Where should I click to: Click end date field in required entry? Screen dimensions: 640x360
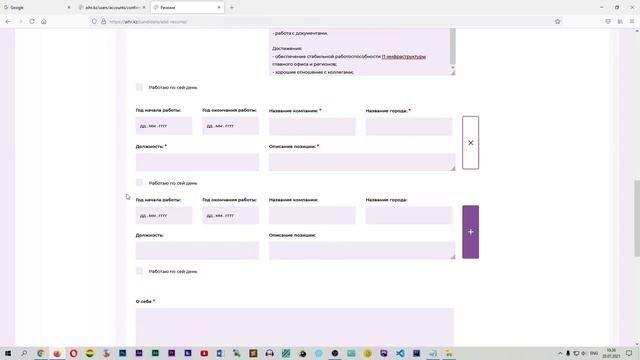coord(230,126)
